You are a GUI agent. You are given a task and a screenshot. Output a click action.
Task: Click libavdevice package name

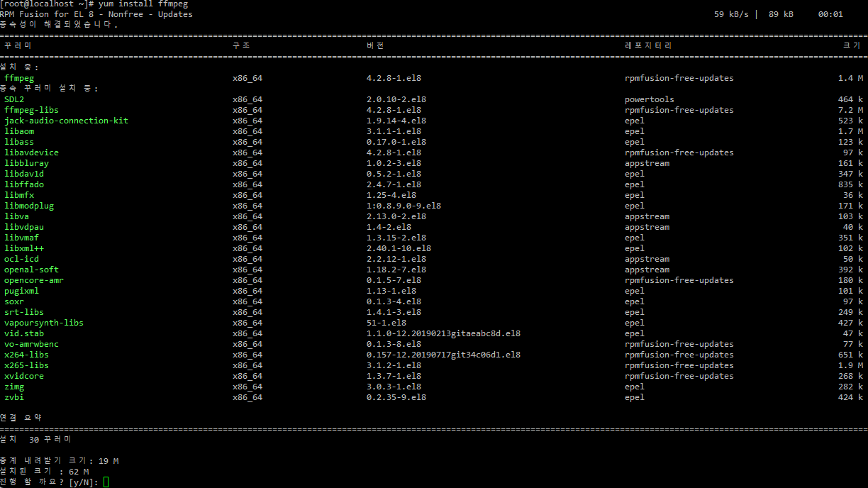(x=31, y=152)
